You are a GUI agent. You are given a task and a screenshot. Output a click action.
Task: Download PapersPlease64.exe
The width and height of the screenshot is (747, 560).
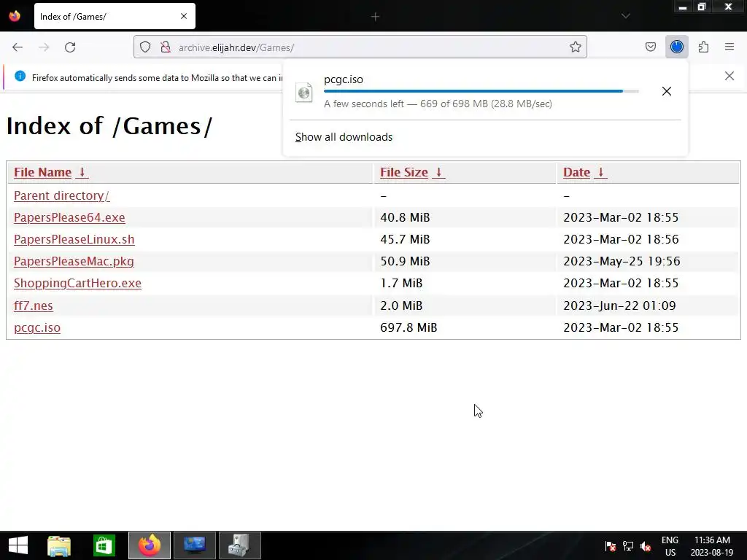pos(69,217)
